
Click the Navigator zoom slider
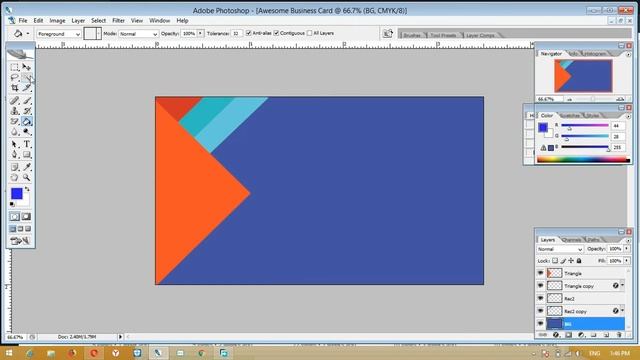pyautogui.click(x=593, y=99)
